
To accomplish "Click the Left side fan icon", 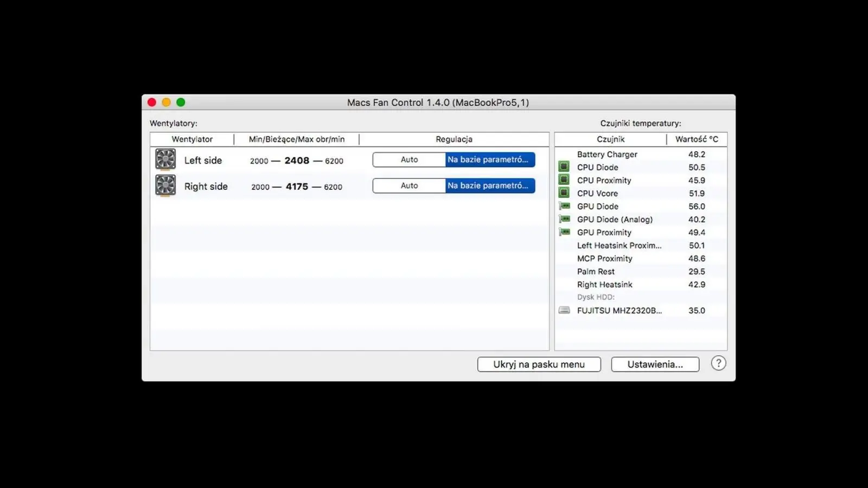I will click(x=165, y=159).
